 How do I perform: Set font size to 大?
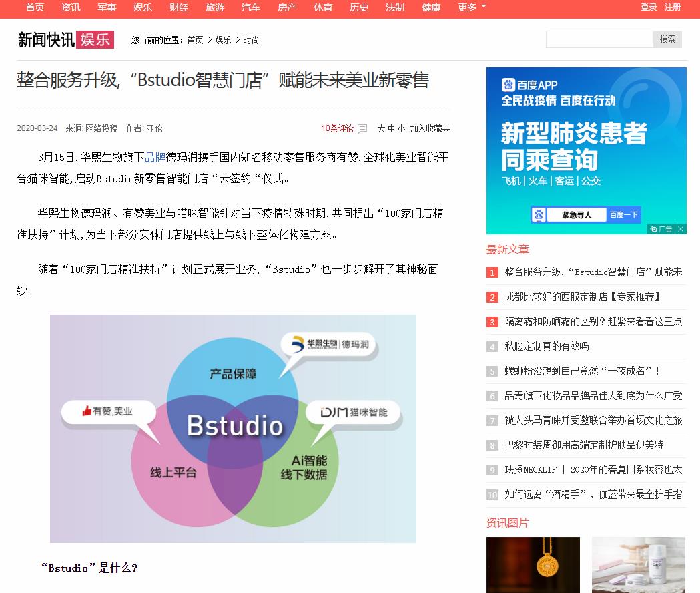coord(381,129)
